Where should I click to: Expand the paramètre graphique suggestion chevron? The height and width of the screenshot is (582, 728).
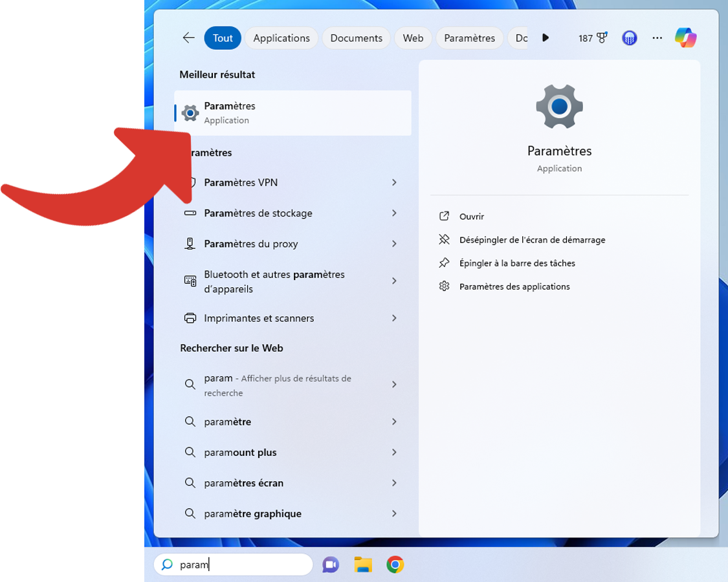394,513
